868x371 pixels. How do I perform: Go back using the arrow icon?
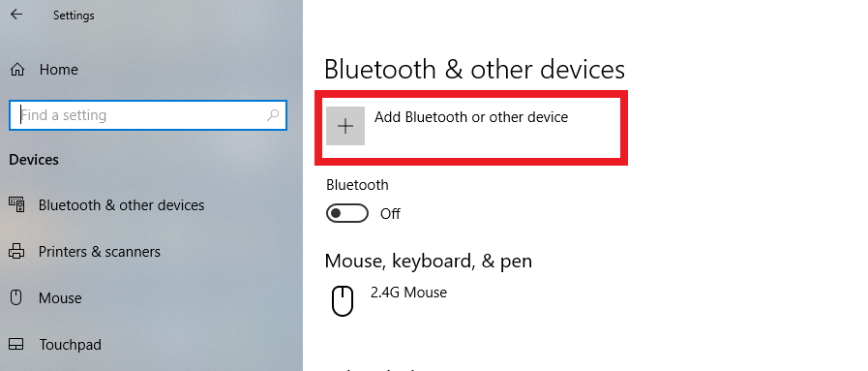tap(16, 15)
